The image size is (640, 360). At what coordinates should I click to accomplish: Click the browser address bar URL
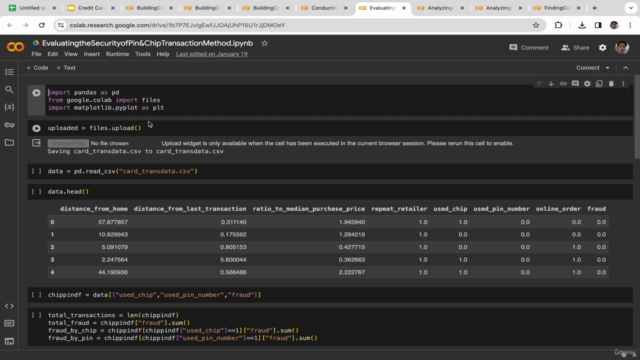(x=177, y=25)
